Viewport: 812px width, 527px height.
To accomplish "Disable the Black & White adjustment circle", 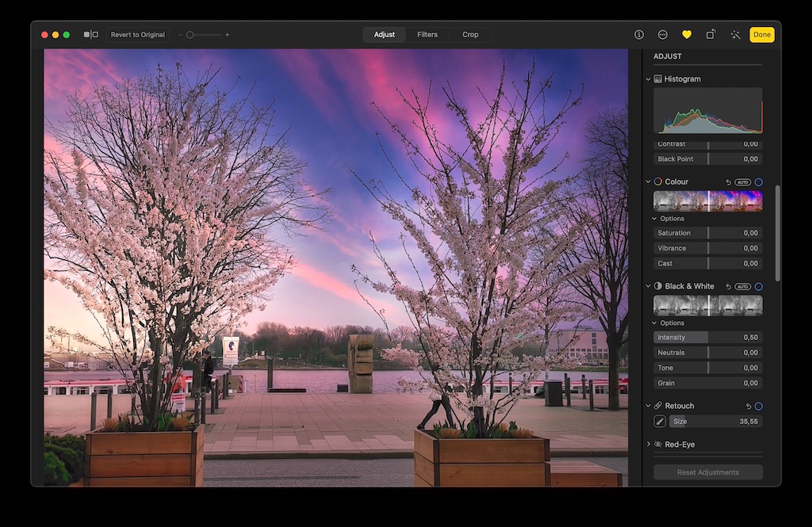I will click(758, 287).
